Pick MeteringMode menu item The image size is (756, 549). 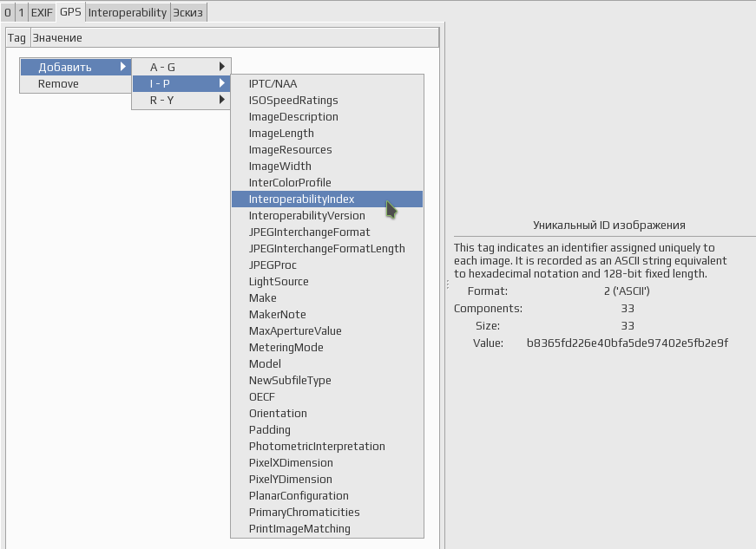click(x=327, y=347)
